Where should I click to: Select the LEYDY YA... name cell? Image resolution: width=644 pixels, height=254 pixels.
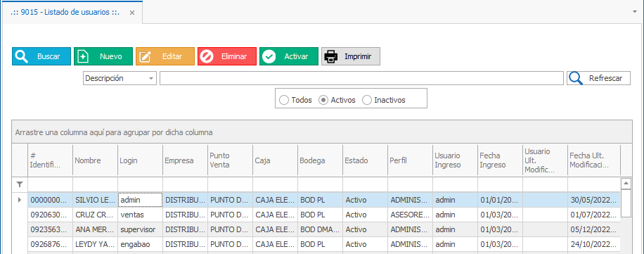(96, 244)
